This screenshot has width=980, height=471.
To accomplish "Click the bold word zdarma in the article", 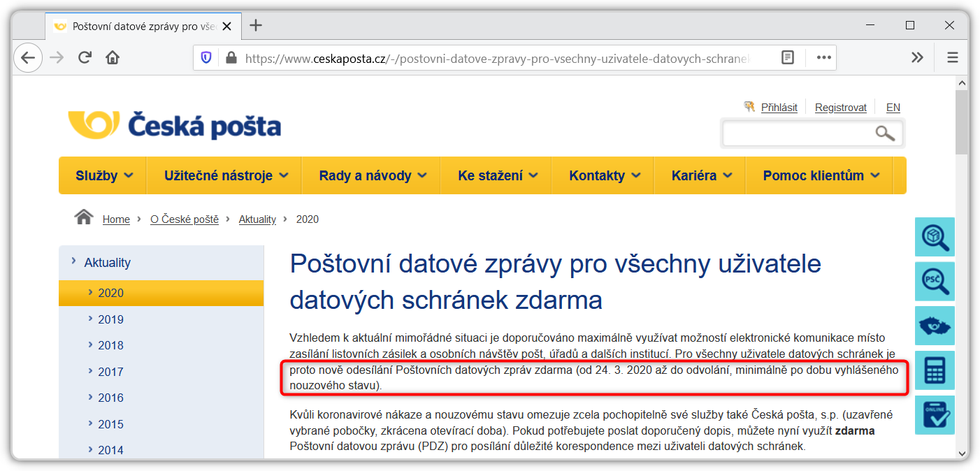I will (x=855, y=430).
